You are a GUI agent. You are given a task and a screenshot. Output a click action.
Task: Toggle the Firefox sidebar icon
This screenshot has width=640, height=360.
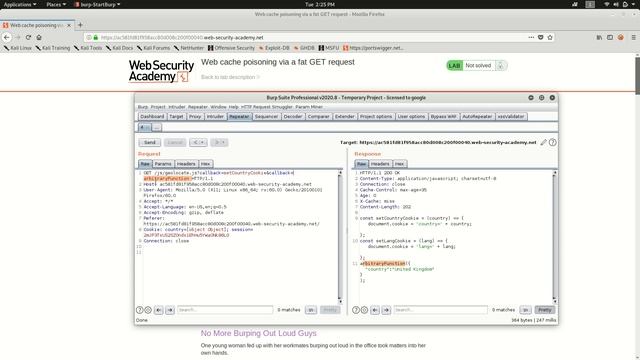[x=610, y=37]
